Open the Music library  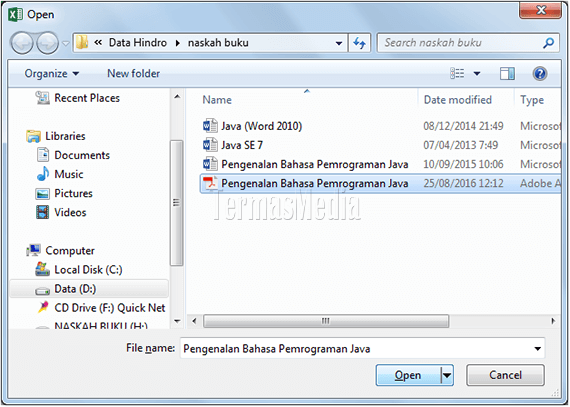[x=69, y=174]
